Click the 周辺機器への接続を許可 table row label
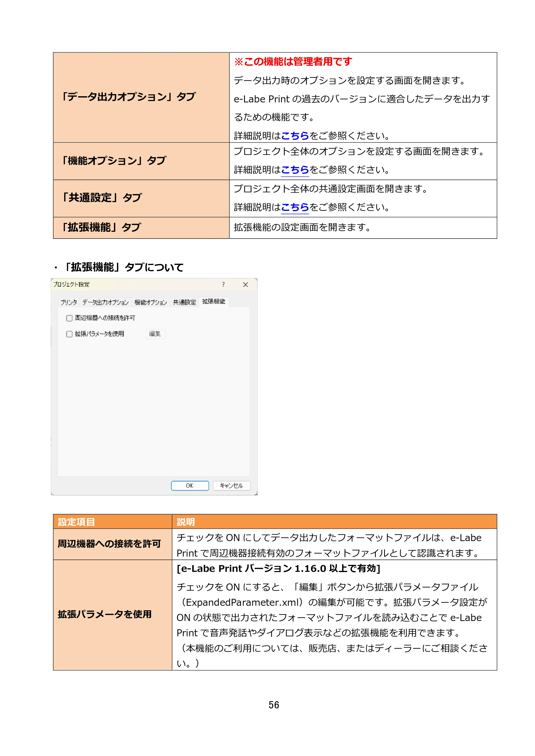 coord(109,544)
